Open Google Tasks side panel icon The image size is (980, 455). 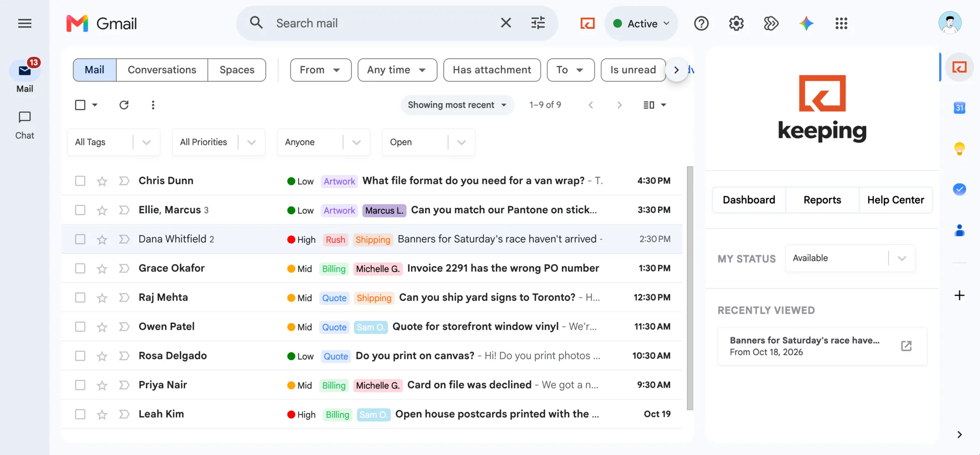[x=959, y=189]
